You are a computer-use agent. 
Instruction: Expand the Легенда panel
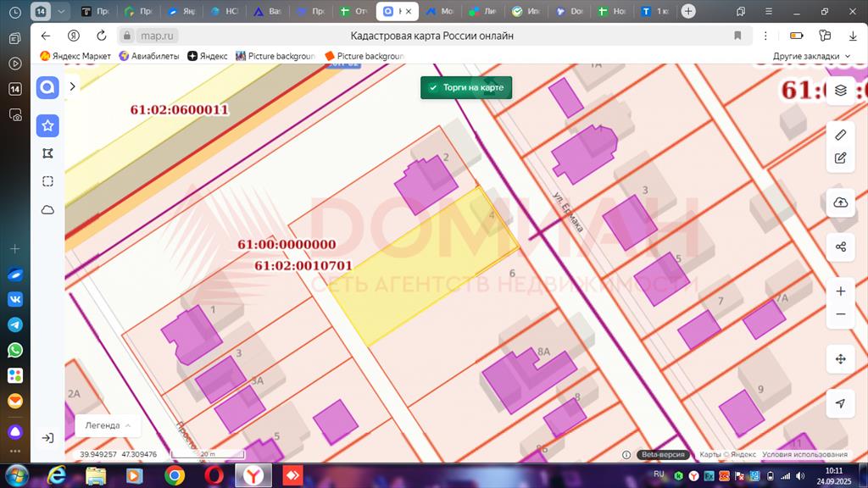(x=107, y=425)
